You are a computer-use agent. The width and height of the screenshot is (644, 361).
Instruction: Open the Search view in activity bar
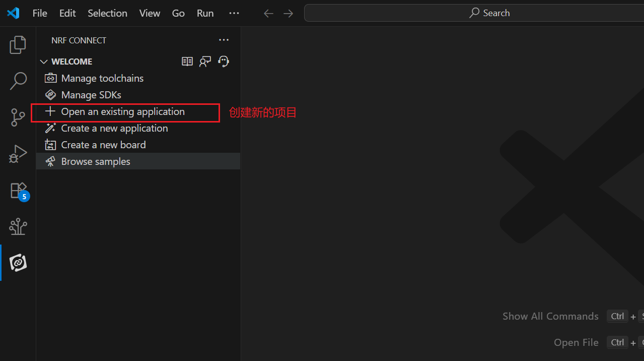[18, 81]
